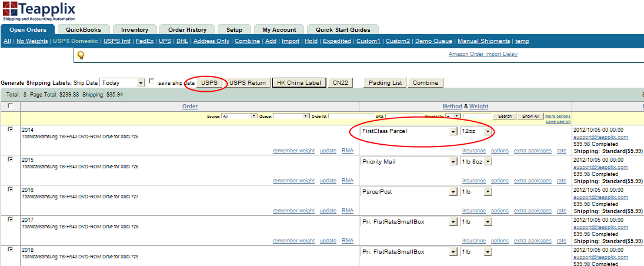Open the Weight comparison operator dropdown
Viewport: 644px width, 266px height.
pyautogui.click(x=453, y=117)
